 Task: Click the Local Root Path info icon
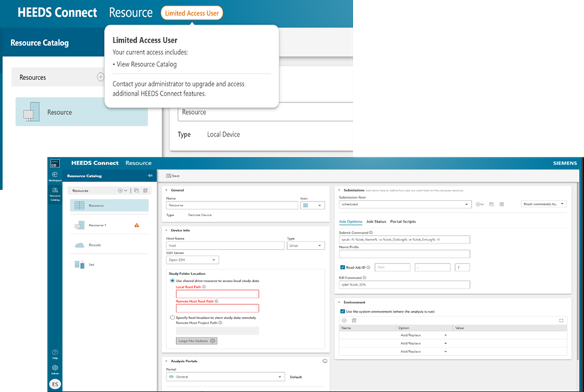tap(204, 287)
